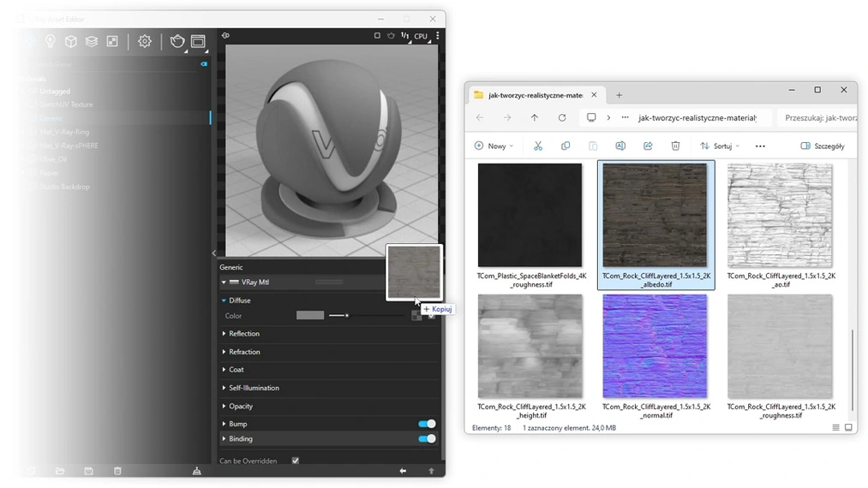Click the teapot render button
868x488 pixels.
177,41
